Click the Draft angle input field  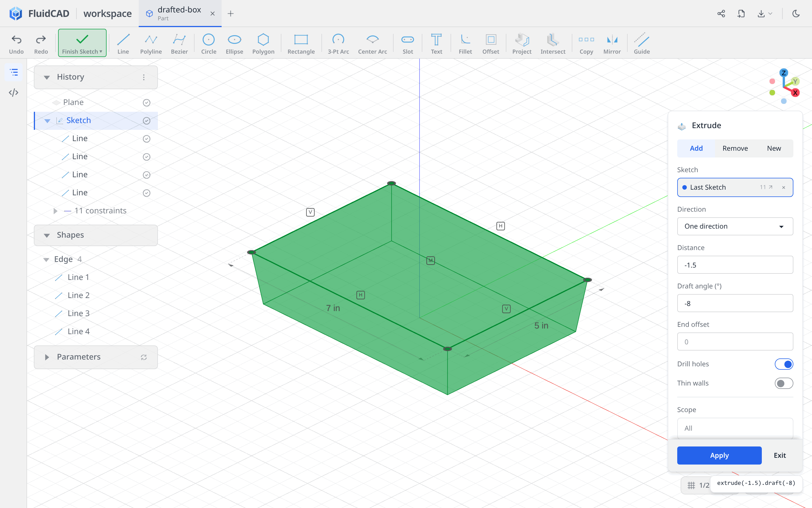pos(735,303)
